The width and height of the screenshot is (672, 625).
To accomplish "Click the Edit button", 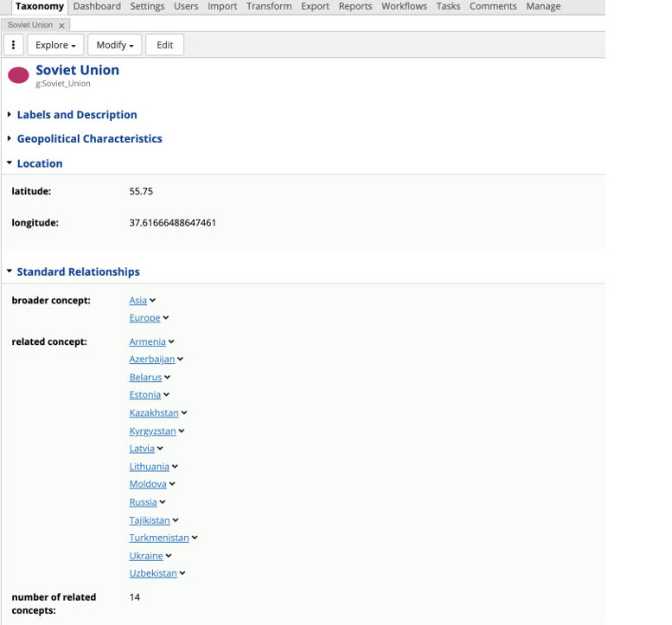I will tap(164, 45).
